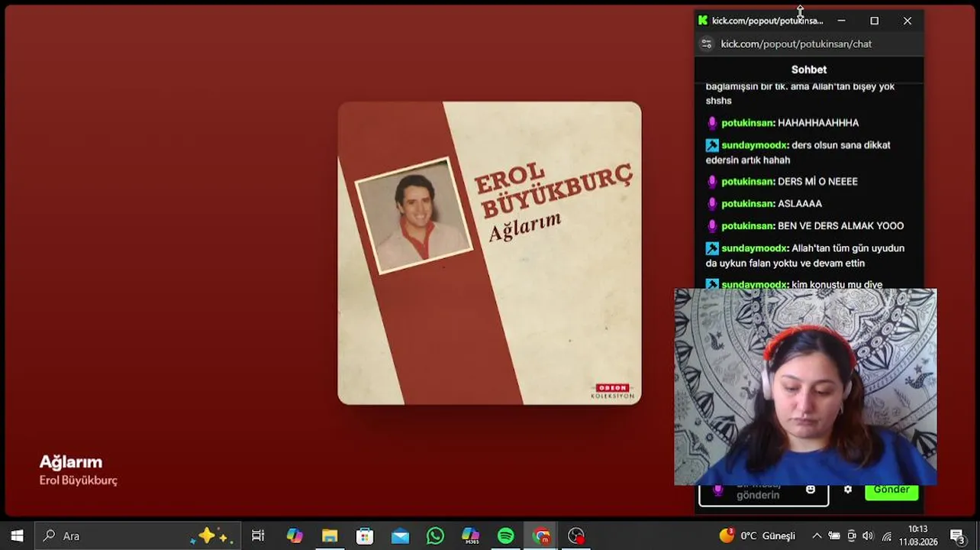Click purple broadcaster badge on 'DERS Mİ O NEEEE'
980x550 pixels.
(x=712, y=181)
